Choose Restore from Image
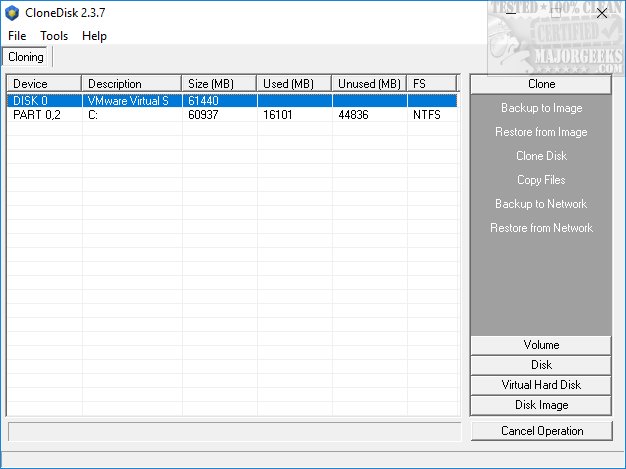Image resolution: width=626 pixels, height=469 pixels. pos(541,132)
